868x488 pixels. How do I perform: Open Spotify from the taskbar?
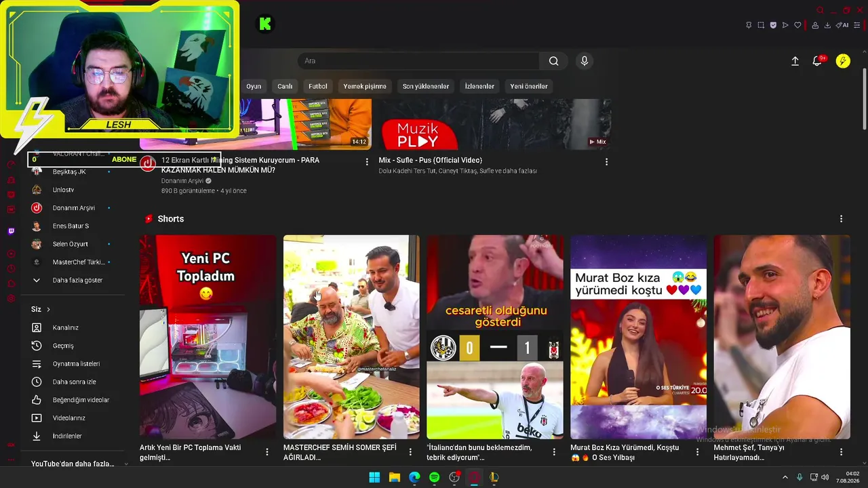click(434, 477)
